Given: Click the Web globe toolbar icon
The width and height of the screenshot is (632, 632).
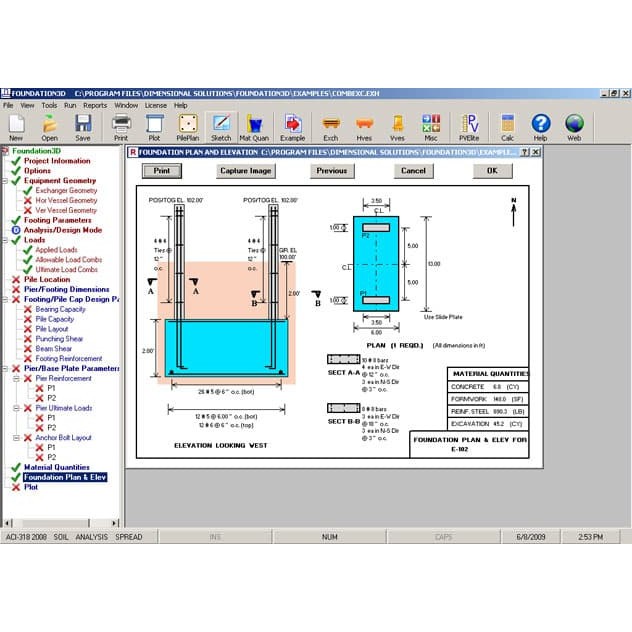Looking at the screenshot, I should pyautogui.click(x=574, y=125).
